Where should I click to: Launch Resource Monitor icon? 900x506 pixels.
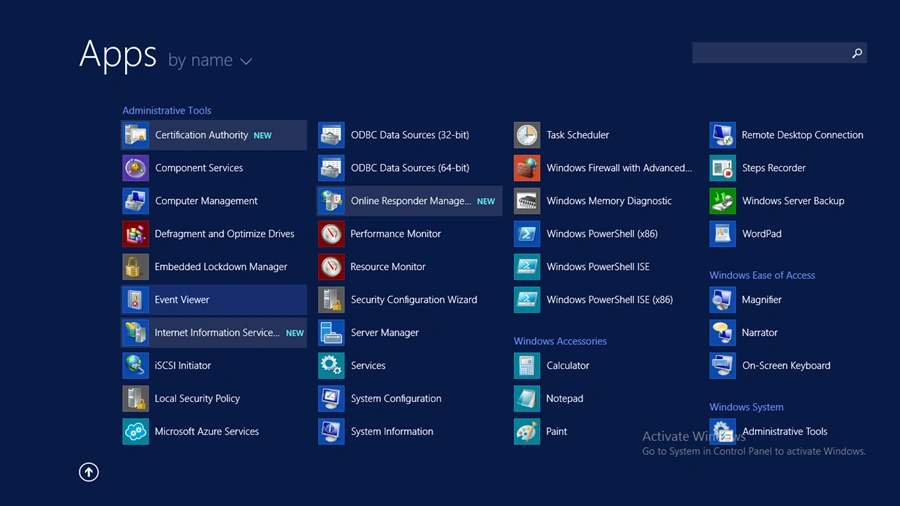coord(331,267)
